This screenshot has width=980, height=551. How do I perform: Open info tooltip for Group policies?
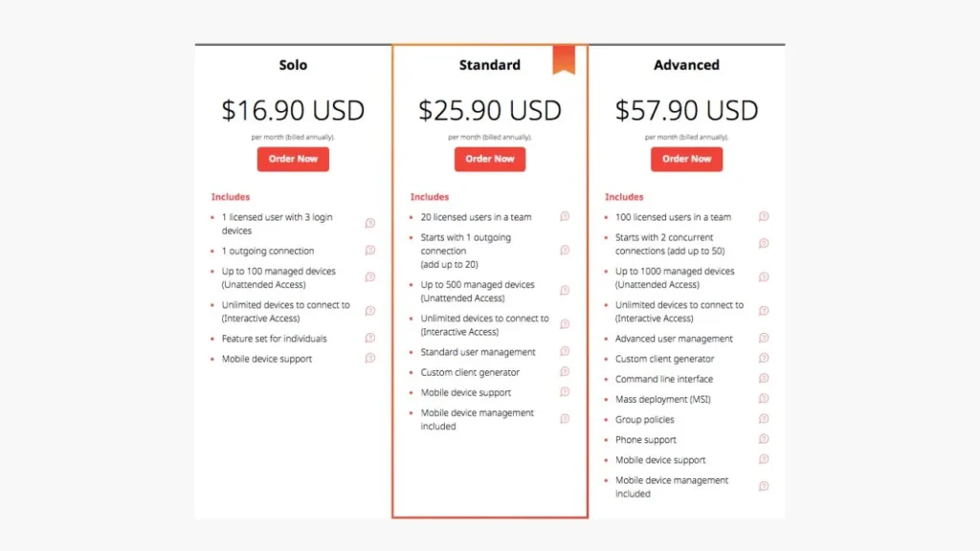click(763, 419)
